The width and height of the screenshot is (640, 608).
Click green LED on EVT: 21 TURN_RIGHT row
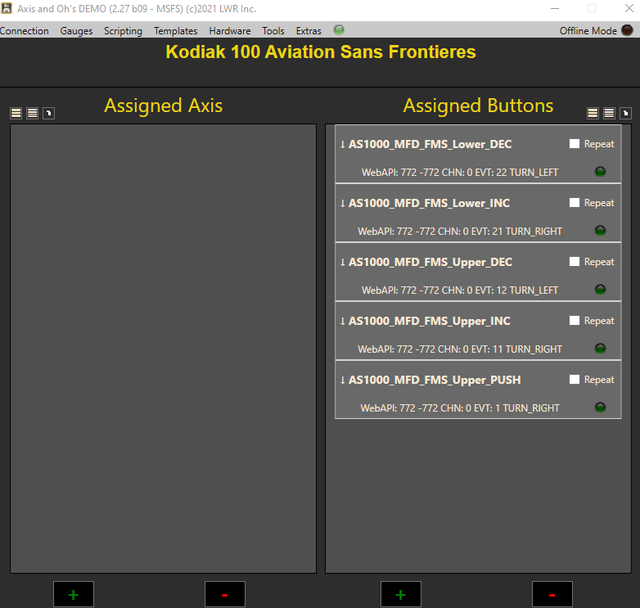[x=600, y=231]
